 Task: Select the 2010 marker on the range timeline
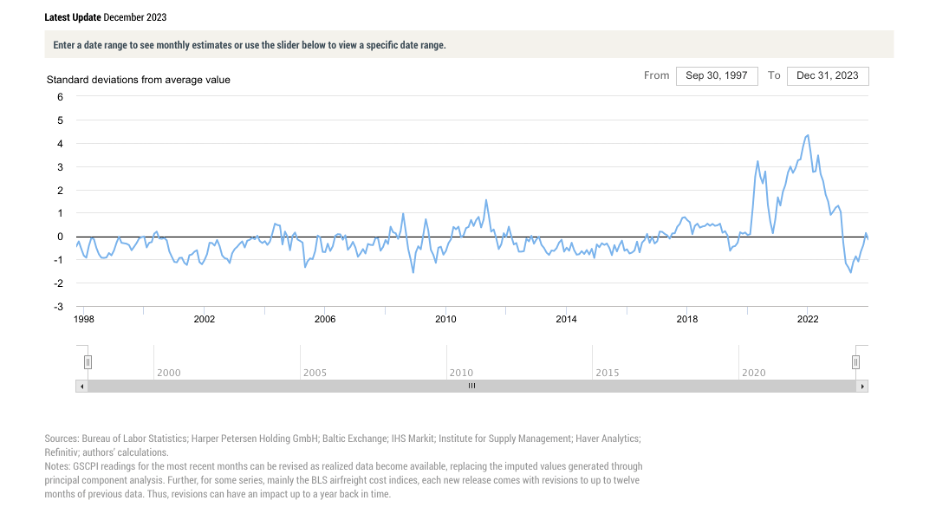pyautogui.click(x=461, y=372)
